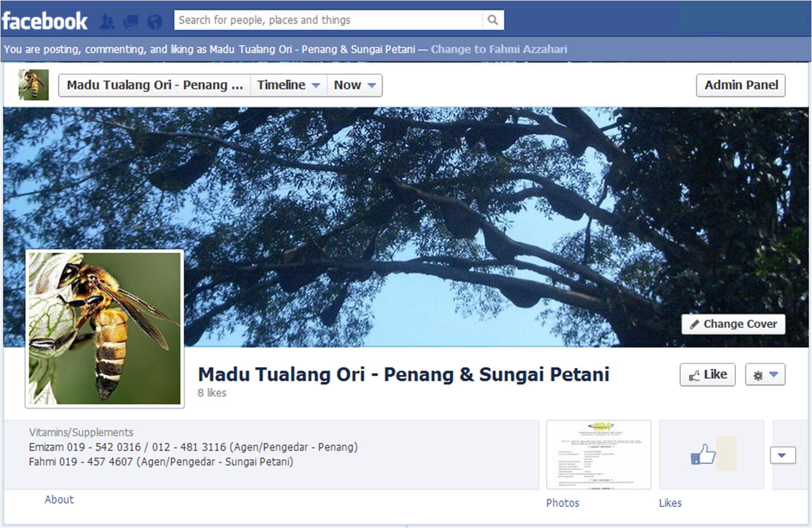Viewport: 812px width, 528px height.
Task: Click the Change Cover button
Action: (733, 324)
